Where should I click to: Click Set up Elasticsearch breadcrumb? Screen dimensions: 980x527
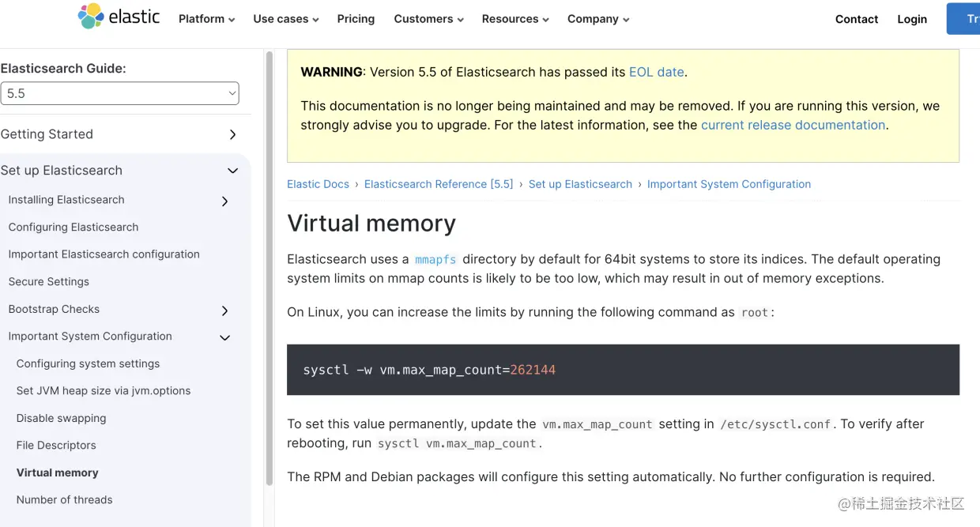click(x=580, y=184)
